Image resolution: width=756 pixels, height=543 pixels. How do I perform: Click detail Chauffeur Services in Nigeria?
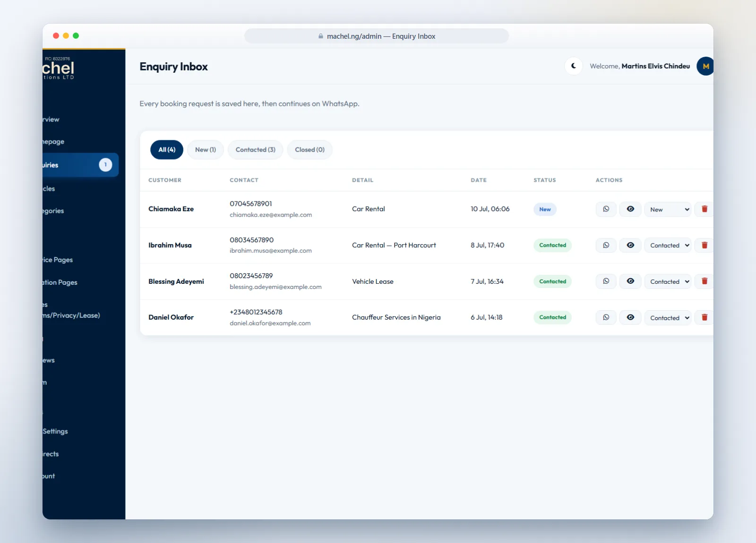point(396,317)
